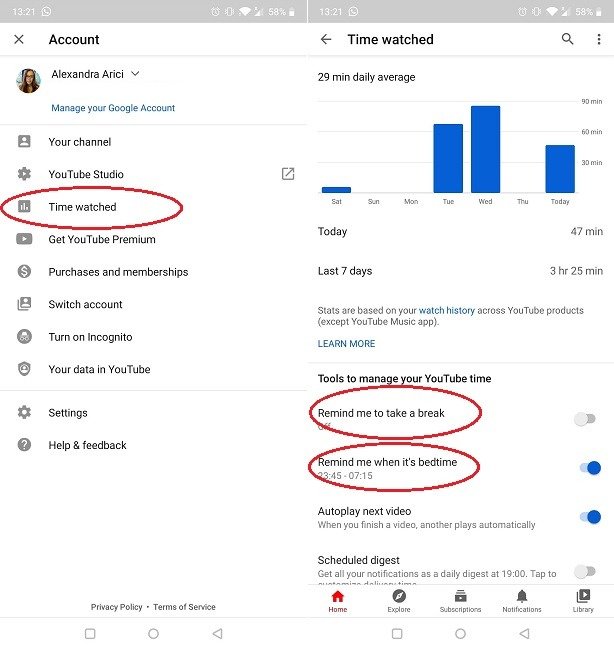Choose Switch account entry
The height and width of the screenshot is (650, 614).
tap(153, 304)
